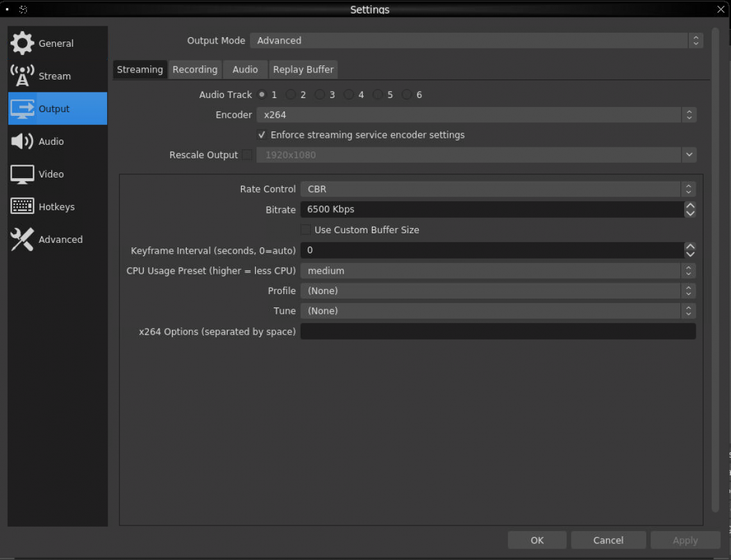731x560 pixels.
Task: Open the Hotkeys settings section
Action: 57,206
